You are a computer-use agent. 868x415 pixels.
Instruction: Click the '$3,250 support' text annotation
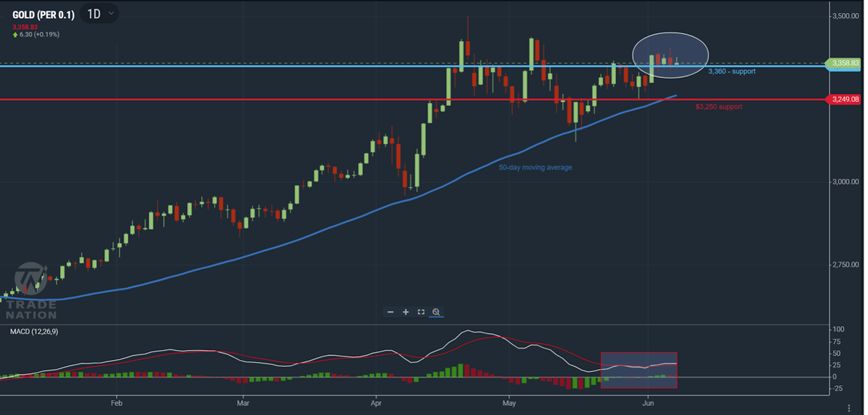[x=718, y=107]
